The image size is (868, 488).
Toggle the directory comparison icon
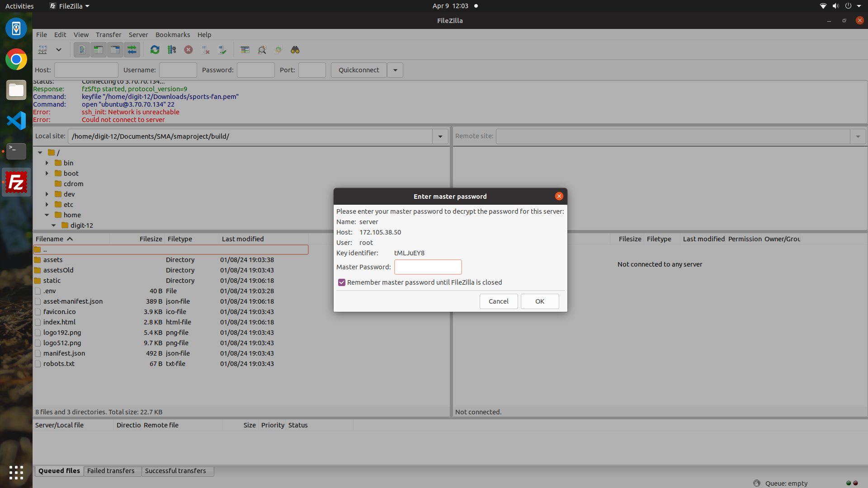(262, 50)
